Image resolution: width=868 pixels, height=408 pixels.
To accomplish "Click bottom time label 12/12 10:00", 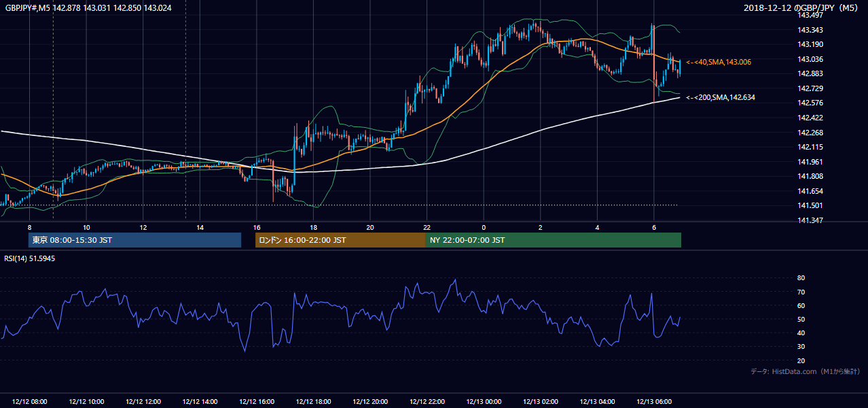I will point(86,402).
